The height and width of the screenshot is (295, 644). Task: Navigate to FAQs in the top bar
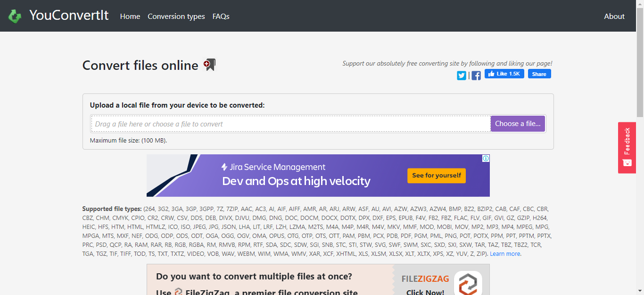click(x=221, y=17)
